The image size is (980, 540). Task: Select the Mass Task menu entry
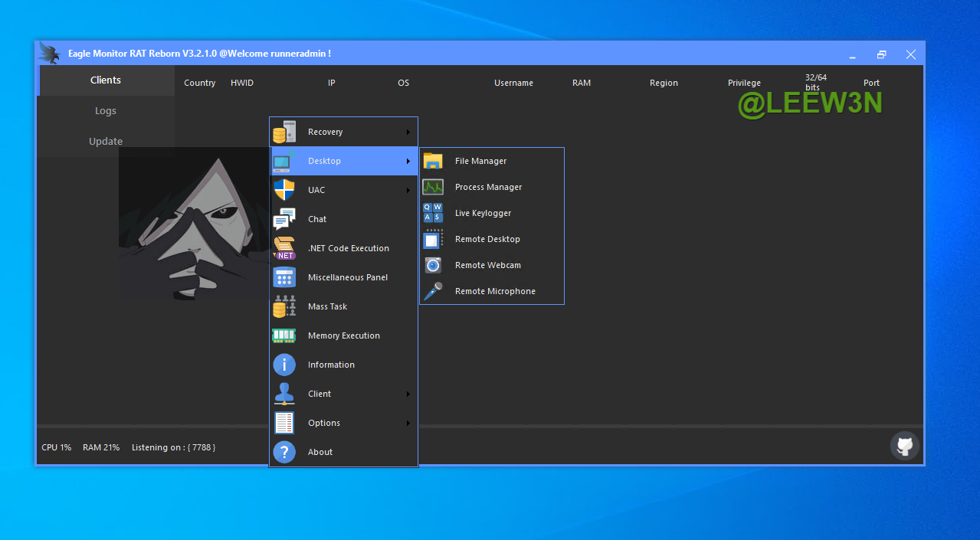pyautogui.click(x=328, y=306)
